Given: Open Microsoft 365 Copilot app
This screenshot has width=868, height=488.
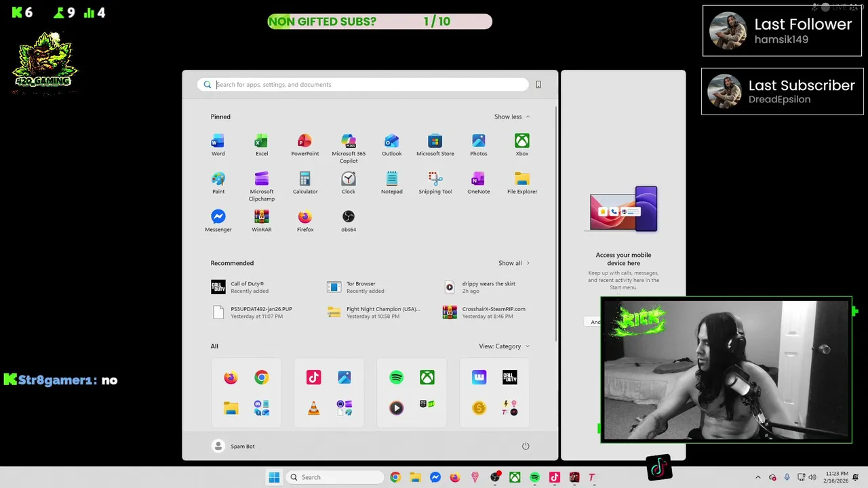Looking at the screenshot, I should click(x=349, y=148).
